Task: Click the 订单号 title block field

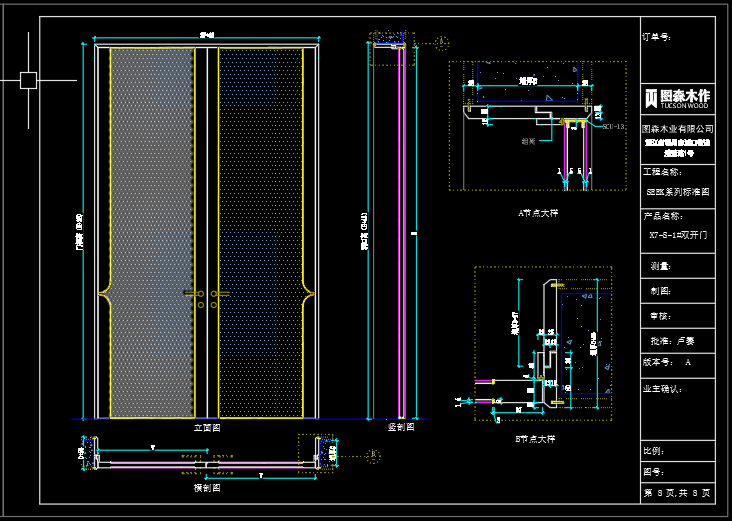Action: pos(657,37)
